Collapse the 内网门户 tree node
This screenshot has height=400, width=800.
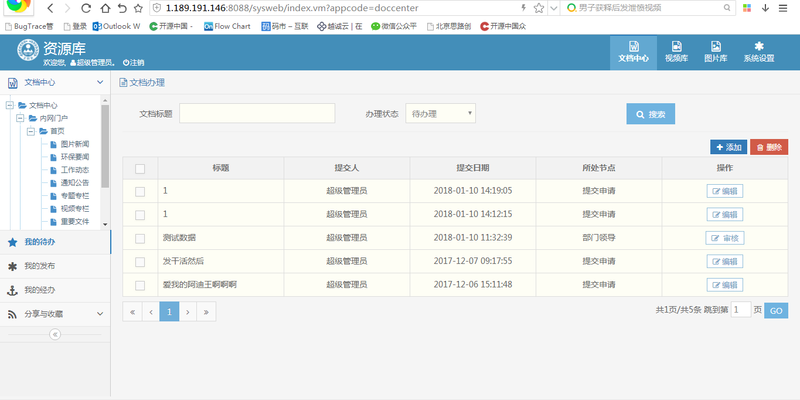coord(20,118)
